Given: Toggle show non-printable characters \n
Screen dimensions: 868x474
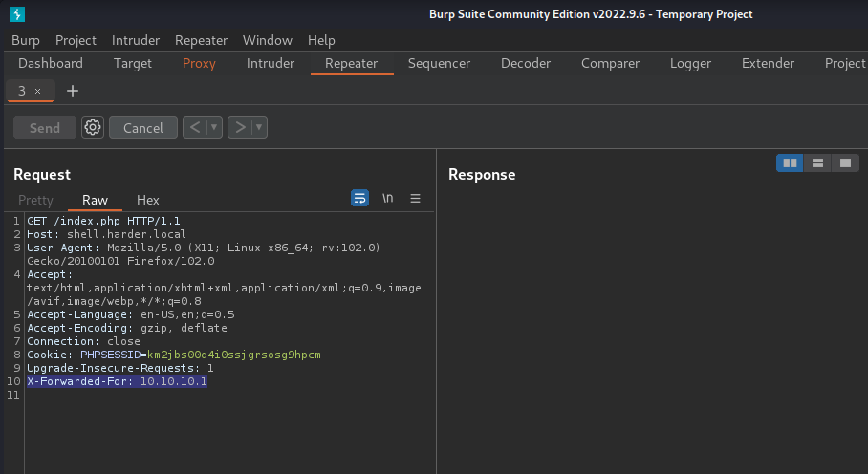Looking at the screenshot, I should click(x=387, y=198).
